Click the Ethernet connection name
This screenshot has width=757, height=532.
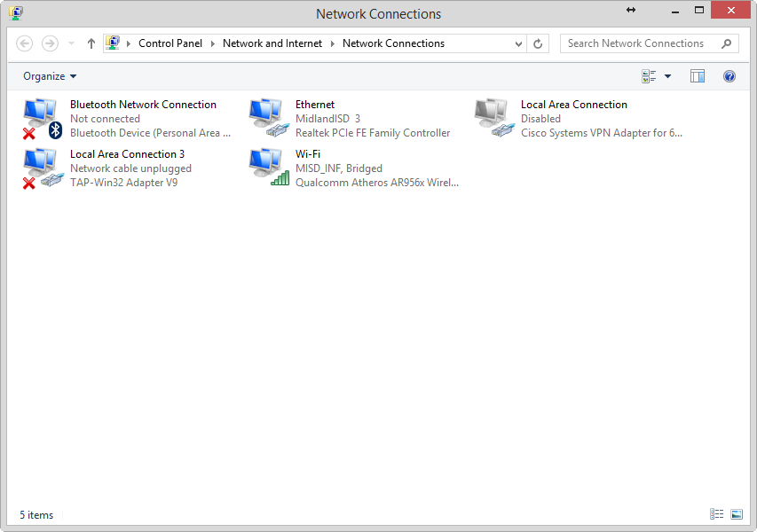click(x=315, y=105)
